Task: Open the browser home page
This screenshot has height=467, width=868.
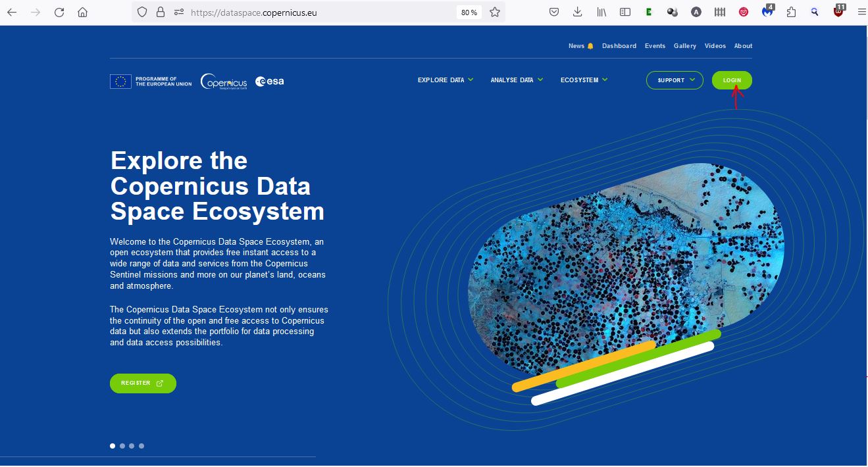Action: pyautogui.click(x=82, y=12)
